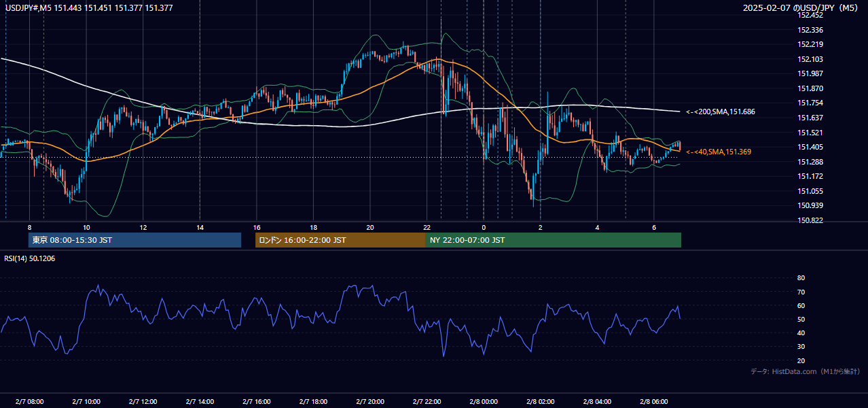Click price axis value 152.452

pos(810,15)
